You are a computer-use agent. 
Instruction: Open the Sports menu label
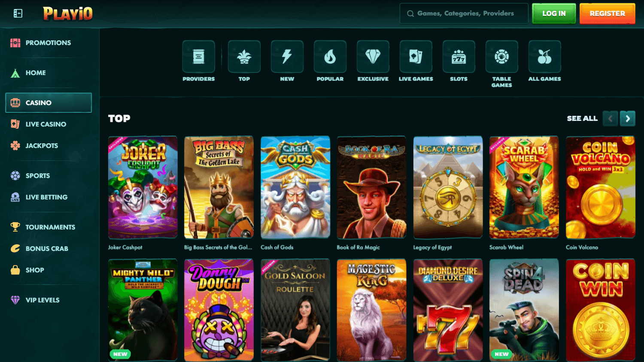click(x=38, y=176)
